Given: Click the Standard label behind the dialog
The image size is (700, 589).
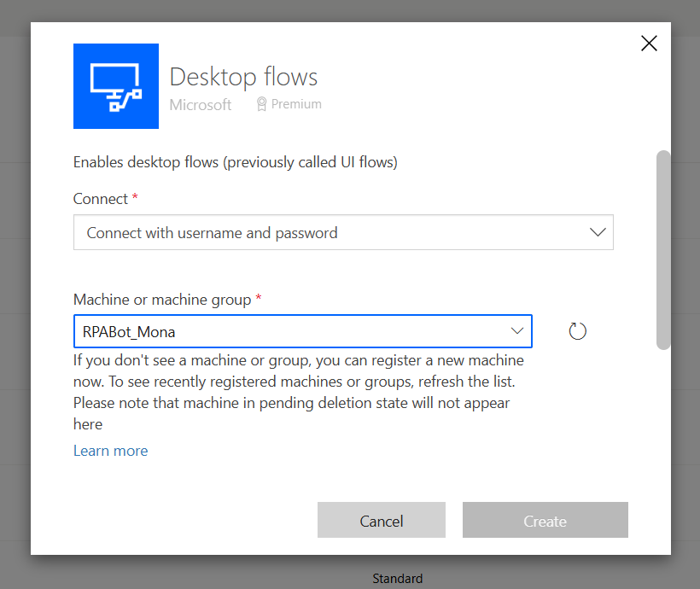Looking at the screenshot, I should point(397,578).
